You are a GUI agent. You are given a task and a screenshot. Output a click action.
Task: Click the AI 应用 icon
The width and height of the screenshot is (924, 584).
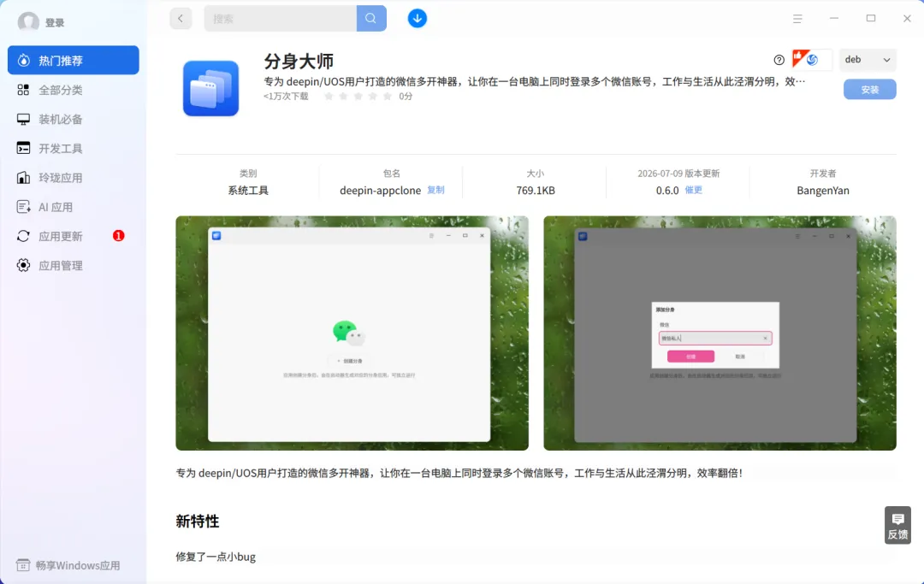pos(24,207)
